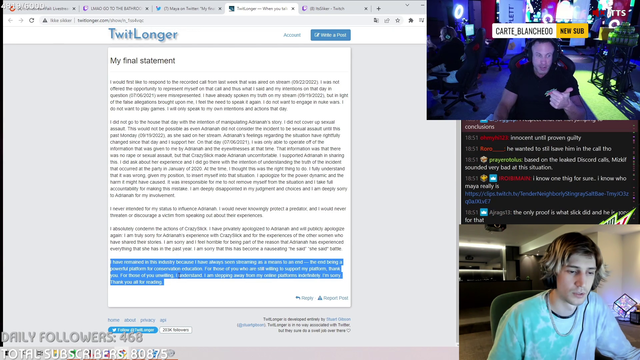Image resolution: width=640 pixels, height=360 pixels.
Task: Close the first livestream tab
Action: 74,9
